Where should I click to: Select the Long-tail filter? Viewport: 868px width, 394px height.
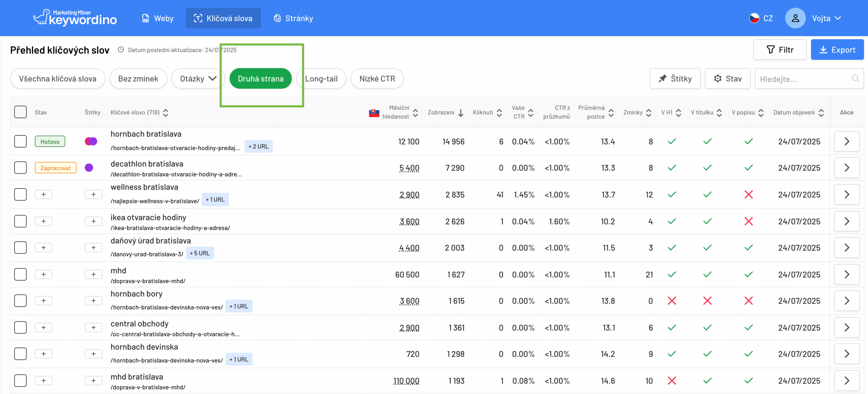[x=321, y=78]
